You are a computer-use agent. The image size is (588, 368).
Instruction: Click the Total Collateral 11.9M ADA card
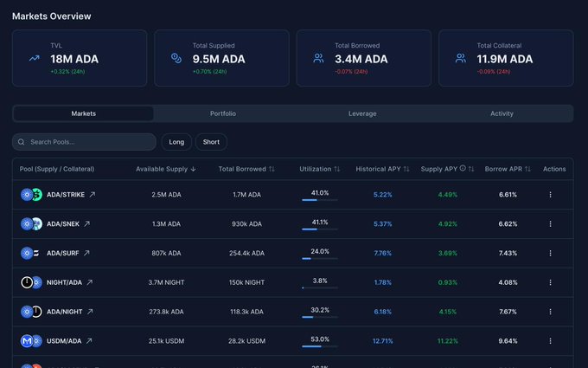pyautogui.click(x=506, y=58)
